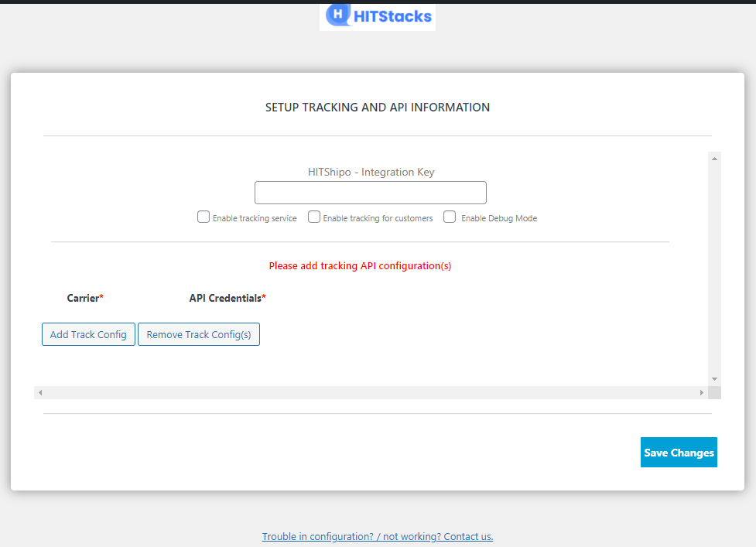The image size is (756, 547).
Task: Click the horizontal scrollbar left arrow
Action: pos(40,393)
